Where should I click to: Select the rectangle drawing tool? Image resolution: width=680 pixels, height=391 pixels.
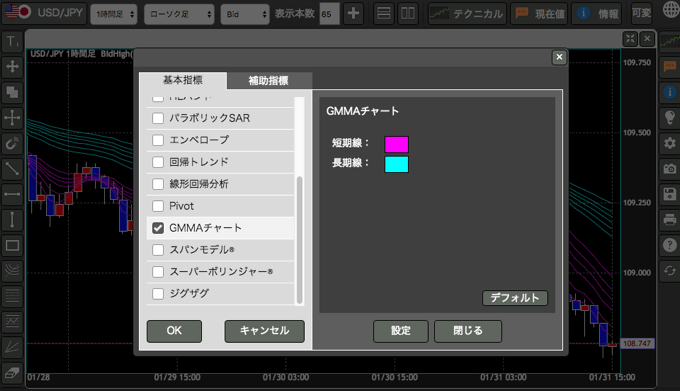(12, 245)
